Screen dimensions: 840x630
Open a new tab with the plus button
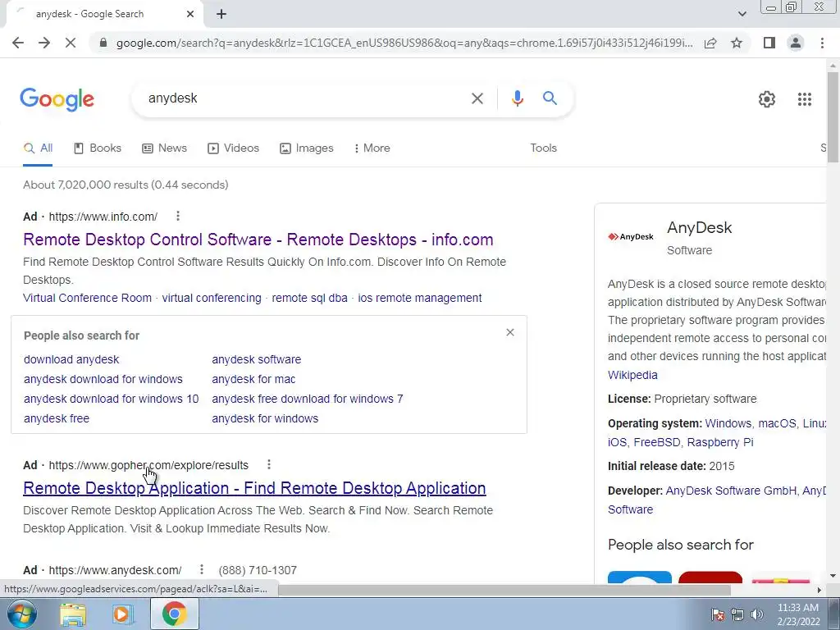coord(221,14)
